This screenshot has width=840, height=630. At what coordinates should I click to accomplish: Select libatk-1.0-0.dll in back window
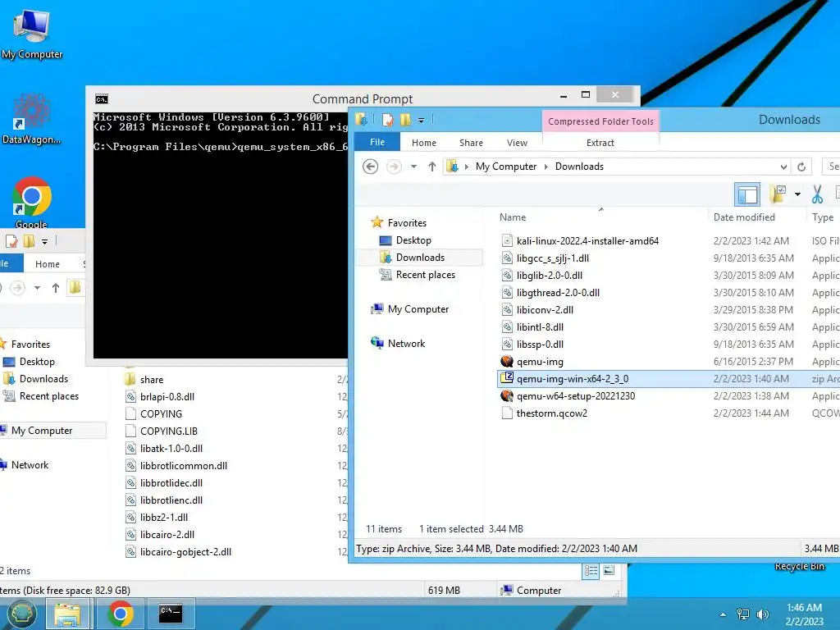coord(171,449)
